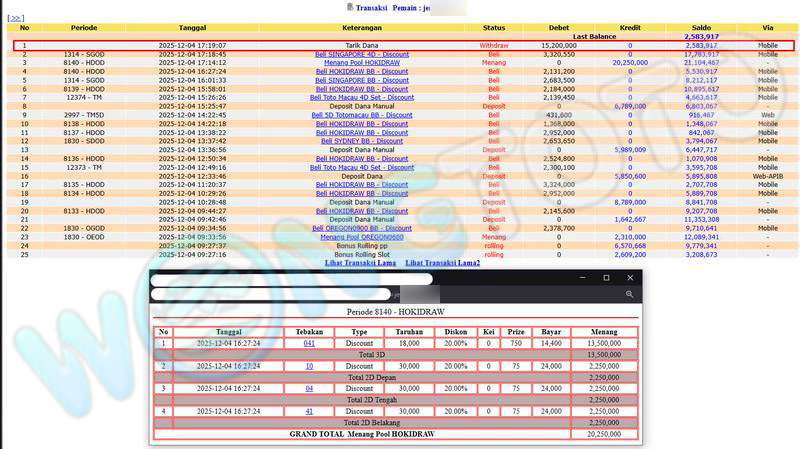
Task: Open the Beli Toto Macau 4D Set link
Action: [361, 98]
